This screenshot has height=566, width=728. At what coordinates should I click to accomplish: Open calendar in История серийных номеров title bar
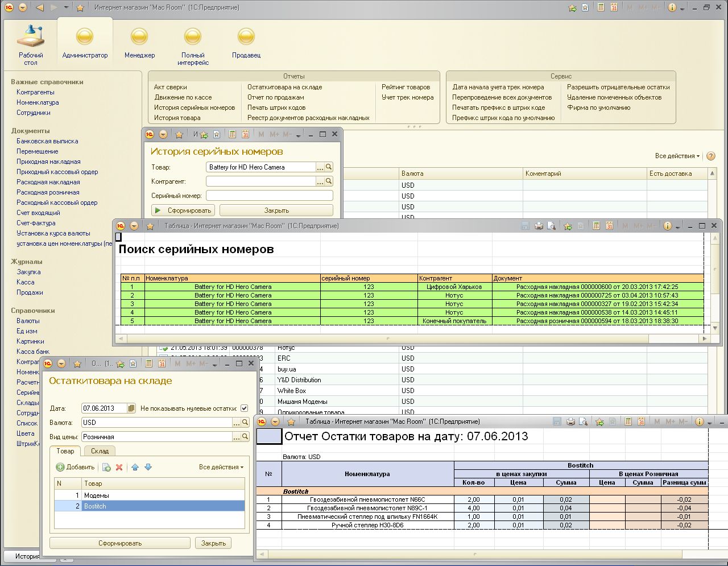tap(245, 134)
